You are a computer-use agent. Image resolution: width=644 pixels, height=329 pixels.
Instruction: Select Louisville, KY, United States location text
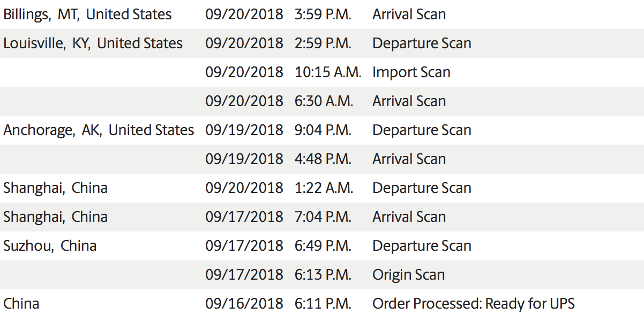click(x=93, y=43)
